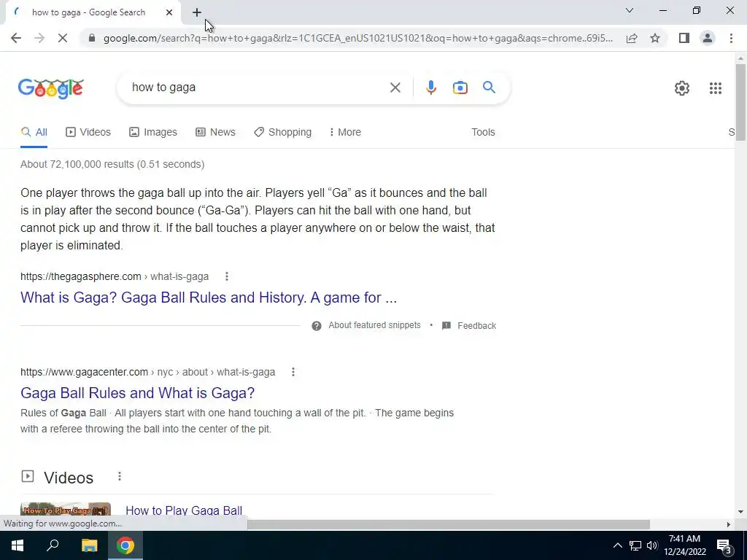Open options dots beside thegagasphere.com result
The width and height of the screenshot is (747, 560).
coord(227,276)
